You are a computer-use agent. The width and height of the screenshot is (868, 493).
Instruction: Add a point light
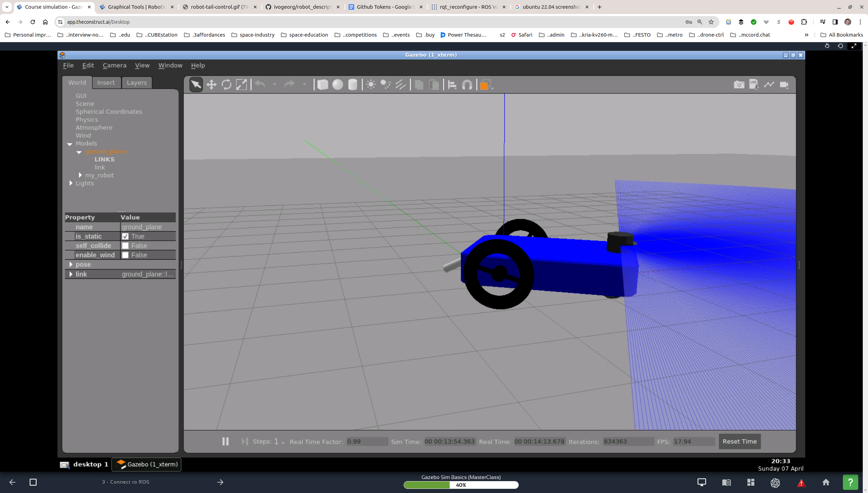point(371,84)
